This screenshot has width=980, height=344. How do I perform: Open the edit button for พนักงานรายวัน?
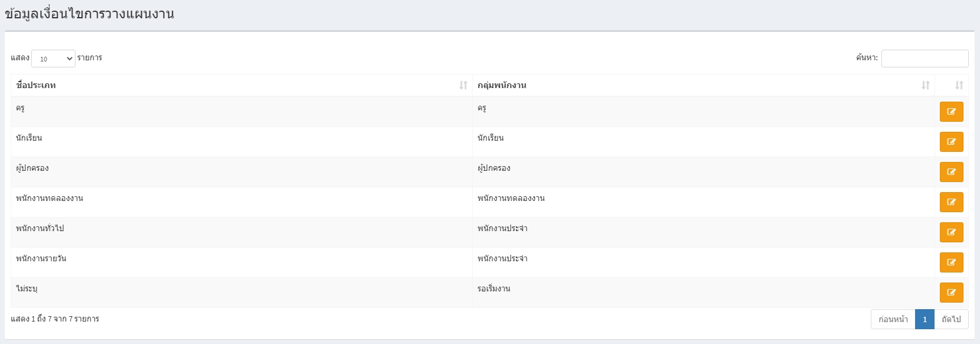point(951,262)
